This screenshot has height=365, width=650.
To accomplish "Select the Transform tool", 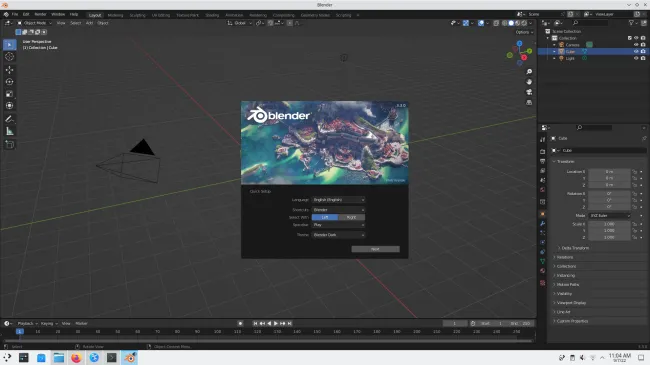I will [10, 106].
